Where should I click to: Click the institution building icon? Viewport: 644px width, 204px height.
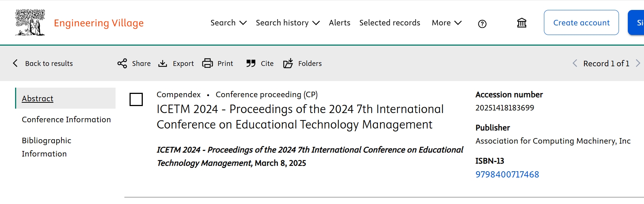(x=521, y=23)
